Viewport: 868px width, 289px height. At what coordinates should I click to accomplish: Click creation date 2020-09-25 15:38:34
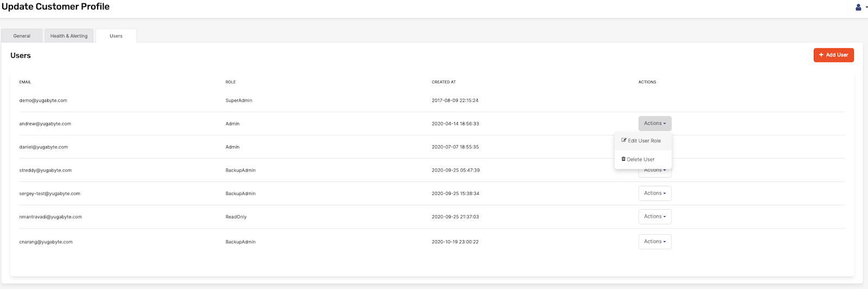click(x=456, y=194)
